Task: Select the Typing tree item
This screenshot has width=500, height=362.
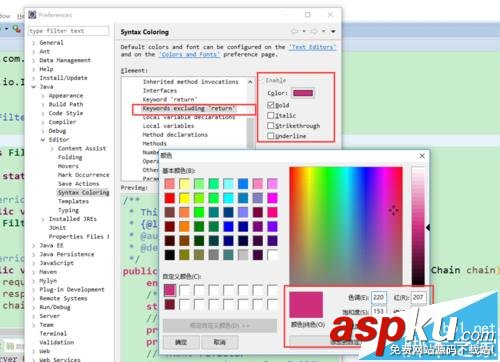Action: coord(68,210)
